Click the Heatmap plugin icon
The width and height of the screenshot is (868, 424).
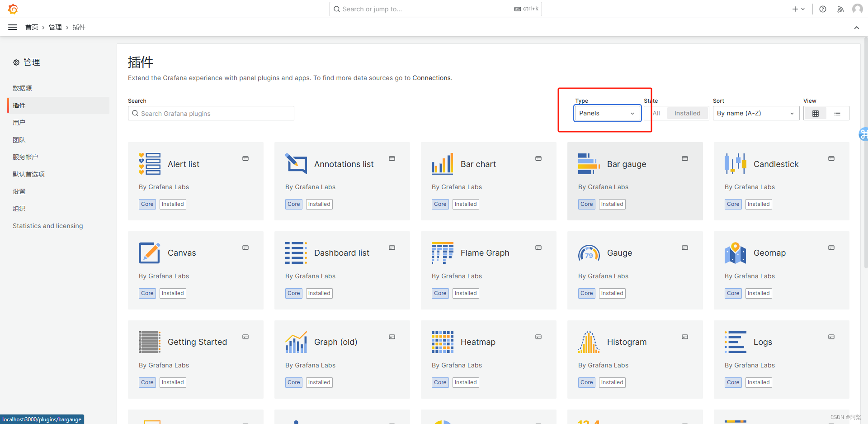pos(443,342)
